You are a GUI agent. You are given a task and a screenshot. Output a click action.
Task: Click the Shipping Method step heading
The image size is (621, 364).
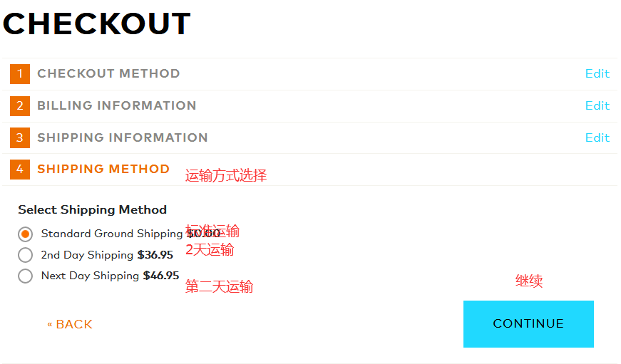[103, 170]
